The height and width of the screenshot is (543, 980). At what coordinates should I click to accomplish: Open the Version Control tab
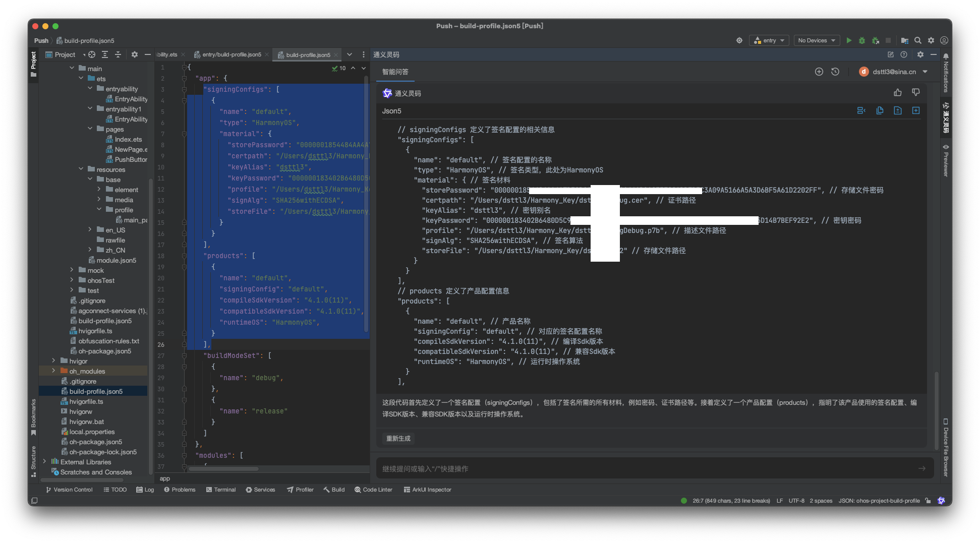69,490
